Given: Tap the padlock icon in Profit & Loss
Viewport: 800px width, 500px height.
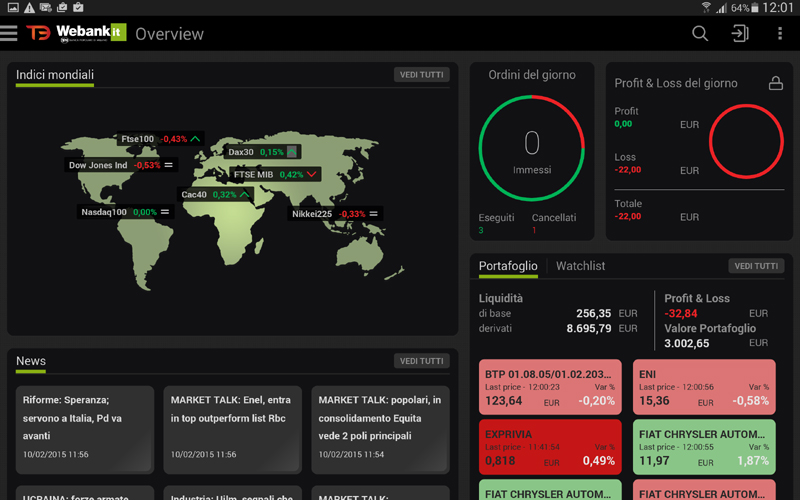Looking at the screenshot, I should point(775,84).
